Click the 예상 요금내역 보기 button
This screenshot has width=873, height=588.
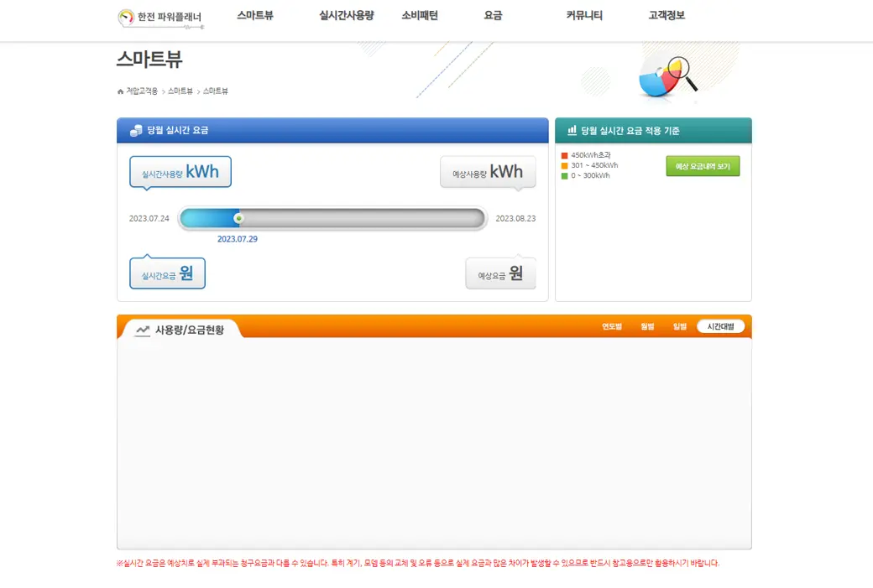(x=703, y=165)
